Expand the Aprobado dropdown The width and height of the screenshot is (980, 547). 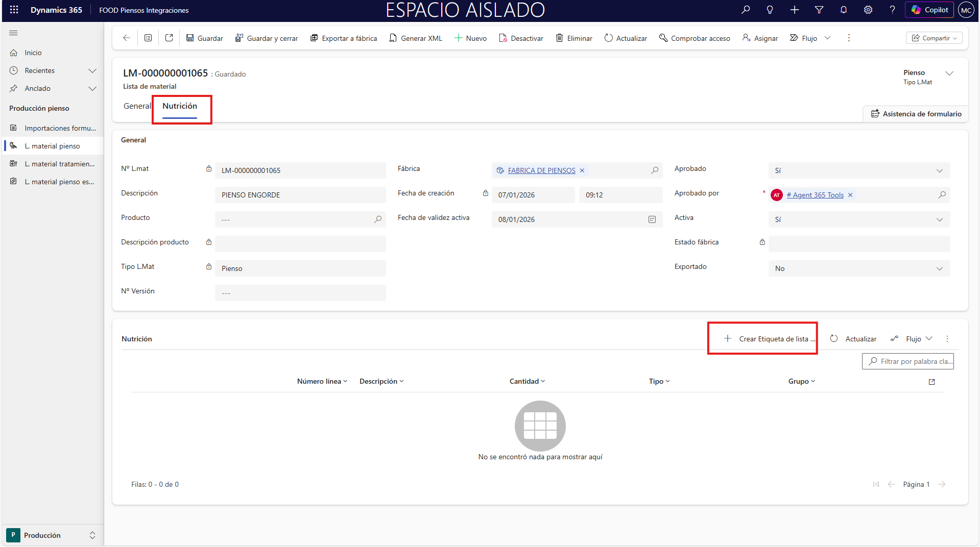[x=939, y=170]
